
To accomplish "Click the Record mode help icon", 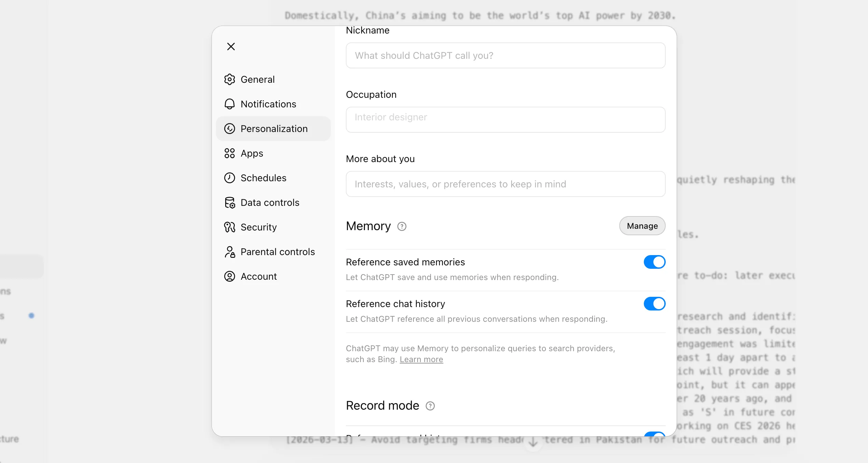I will pyautogui.click(x=430, y=406).
